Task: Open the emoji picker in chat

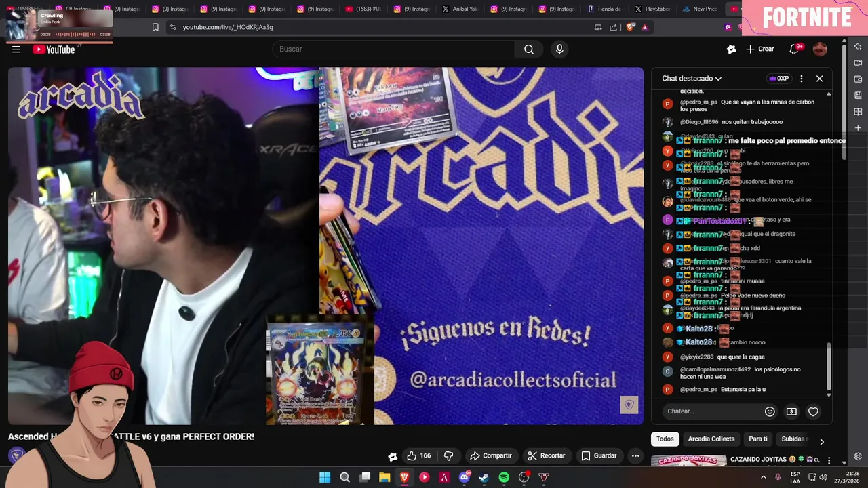Action: (x=770, y=411)
